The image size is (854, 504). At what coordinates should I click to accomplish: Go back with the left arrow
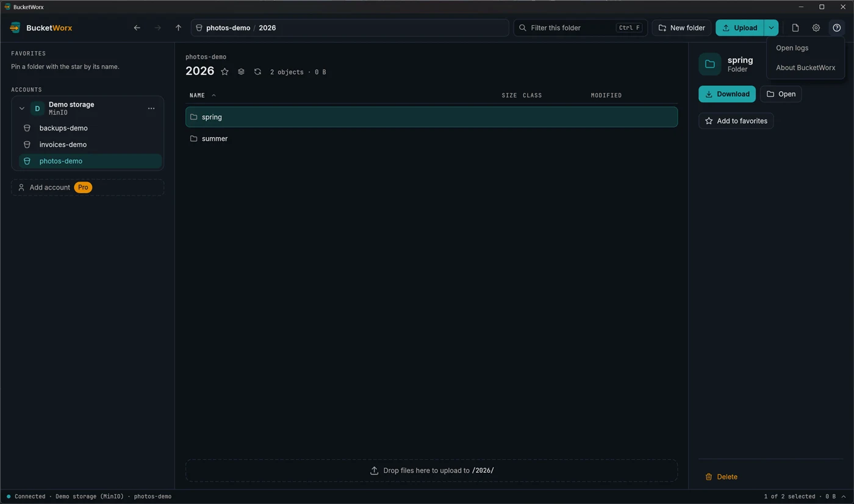pos(137,28)
